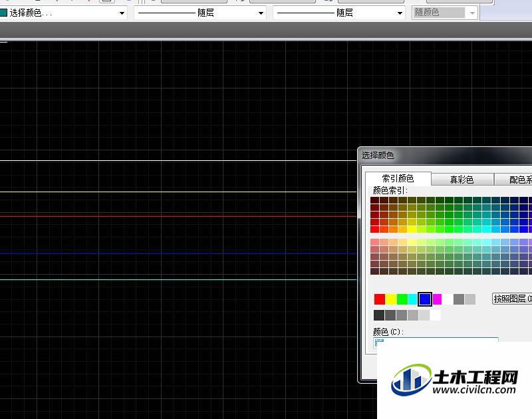This screenshot has height=419, width=532.
Task: Select the red horizontal line in the drawing
Action: click(x=178, y=216)
